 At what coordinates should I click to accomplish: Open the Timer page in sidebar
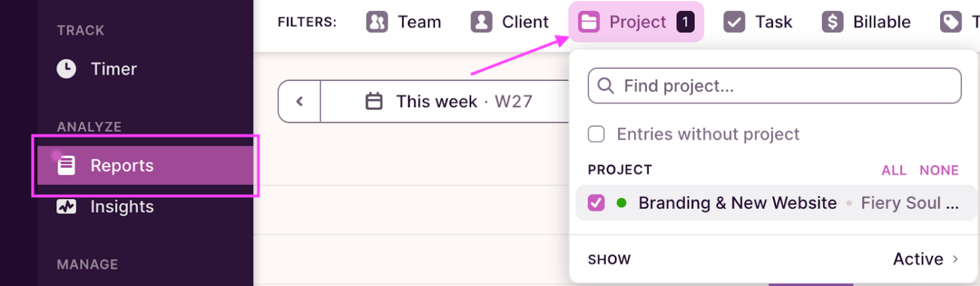(x=113, y=69)
